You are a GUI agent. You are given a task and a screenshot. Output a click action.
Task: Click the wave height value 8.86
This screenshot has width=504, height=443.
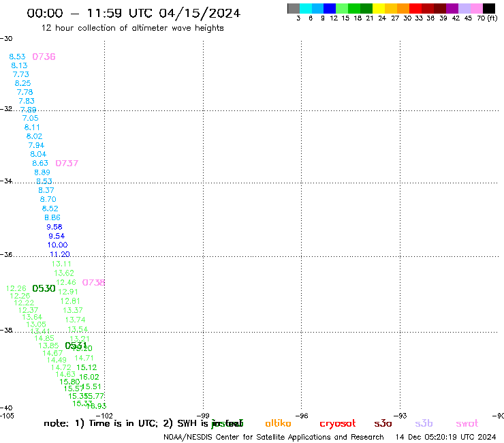click(52, 217)
